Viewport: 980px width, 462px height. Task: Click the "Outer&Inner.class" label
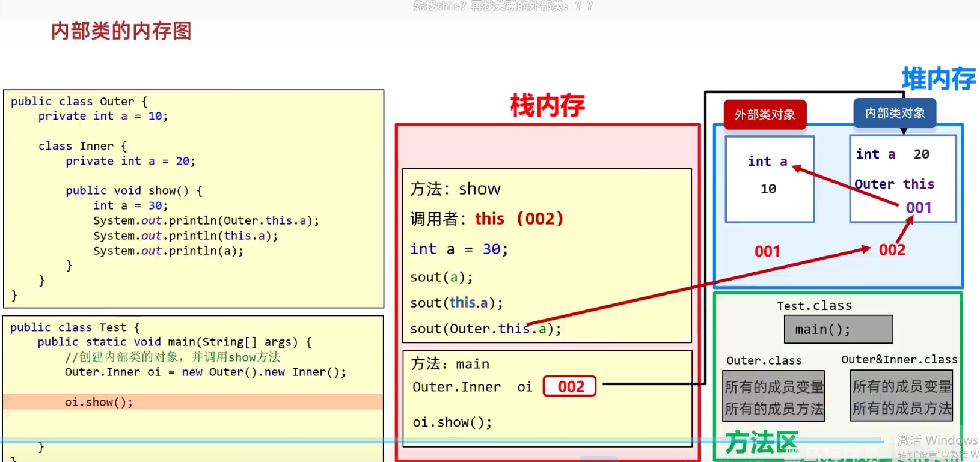(899, 359)
